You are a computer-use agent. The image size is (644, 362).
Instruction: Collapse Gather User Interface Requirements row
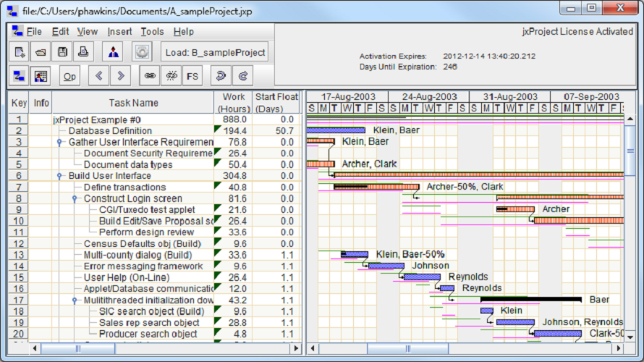click(x=59, y=142)
